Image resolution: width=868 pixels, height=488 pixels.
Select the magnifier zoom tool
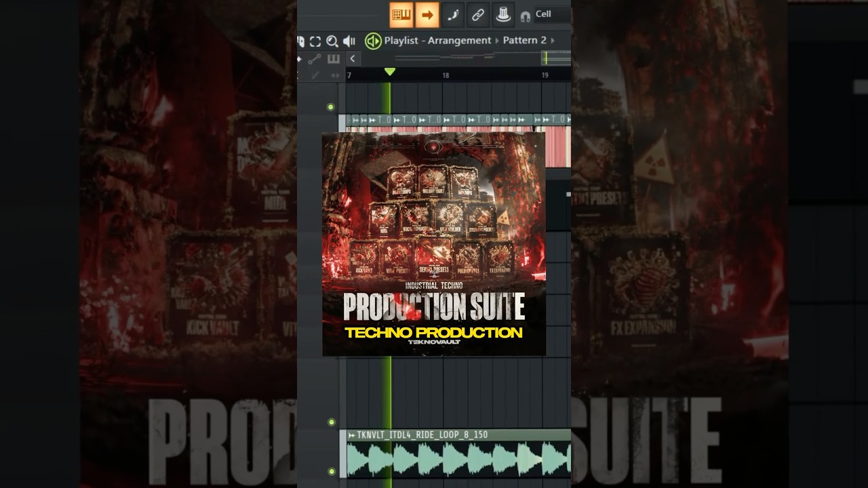click(332, 41)
